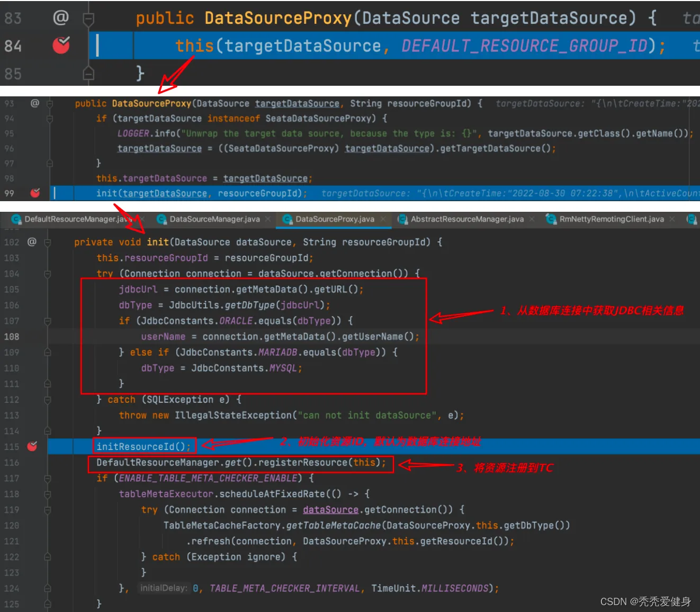Click the DataSourceManager.java class file icon
This screenshot has height=612, width=700.
coord(161,219)
